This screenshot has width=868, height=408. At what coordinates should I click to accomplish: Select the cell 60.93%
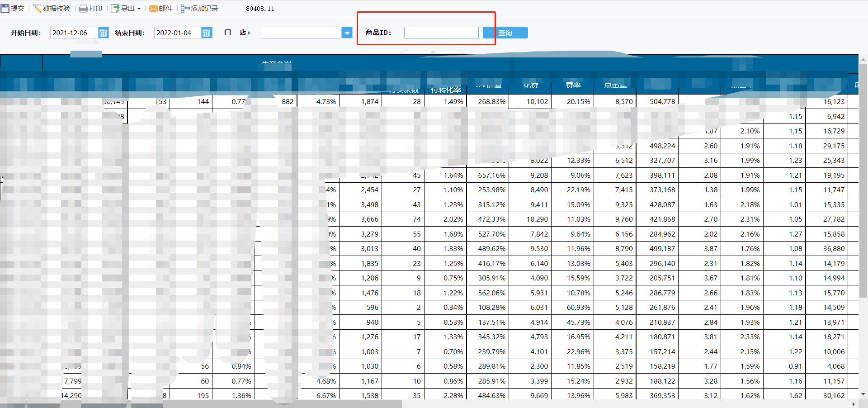click(x=578, y=308)
